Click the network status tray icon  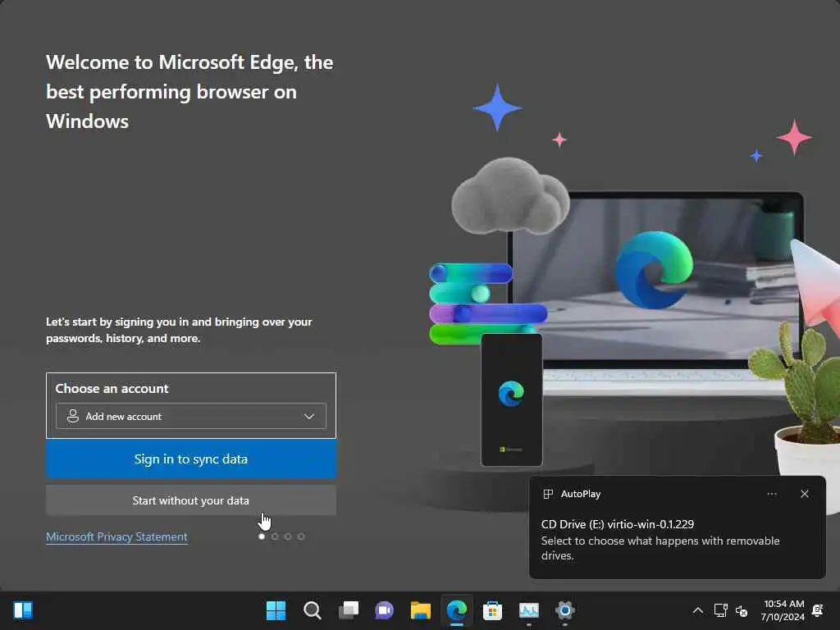(x=721, y=610)
